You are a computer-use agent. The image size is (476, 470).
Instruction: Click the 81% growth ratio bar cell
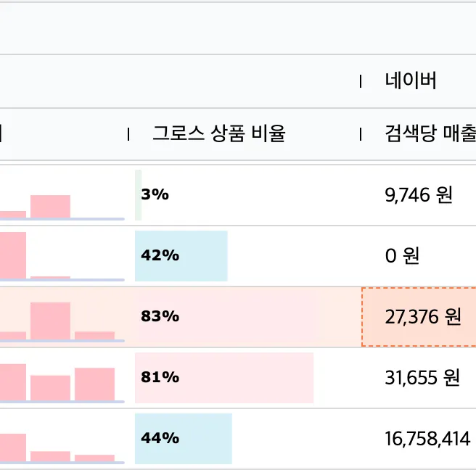coord(223,377)
